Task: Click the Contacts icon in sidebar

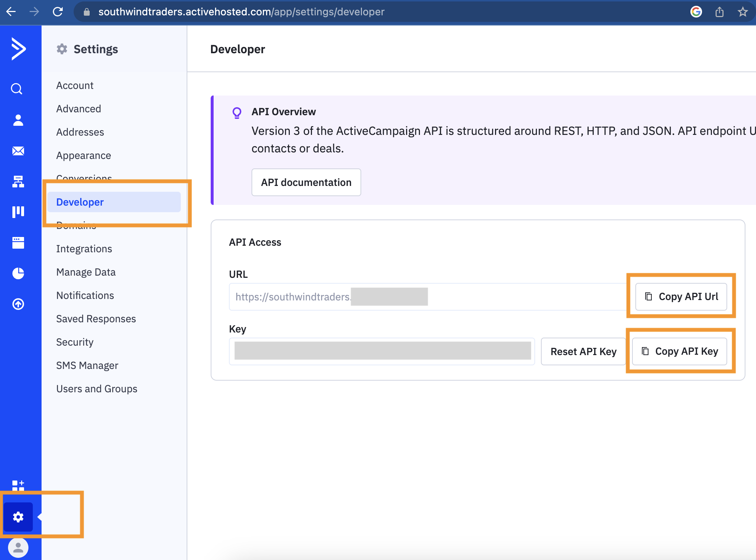Action: click(17, 121)
